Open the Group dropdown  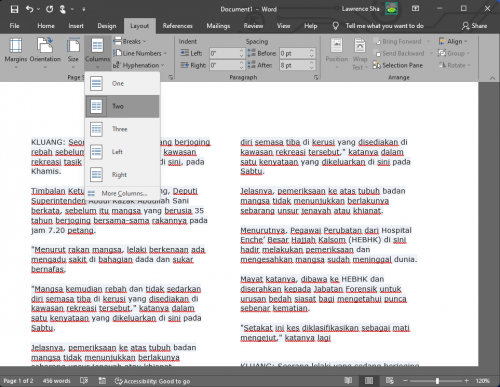pyautogui.click(x=454, y=53)
